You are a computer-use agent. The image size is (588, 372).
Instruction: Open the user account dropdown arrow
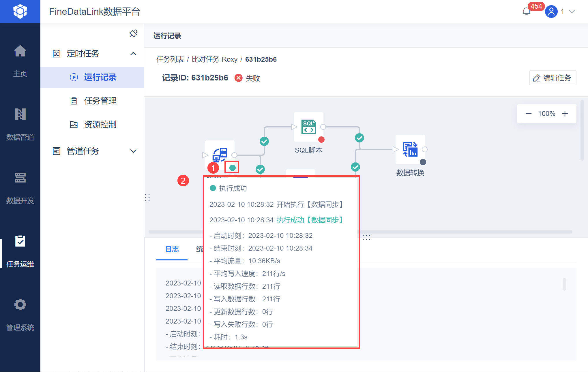point(572,12)
